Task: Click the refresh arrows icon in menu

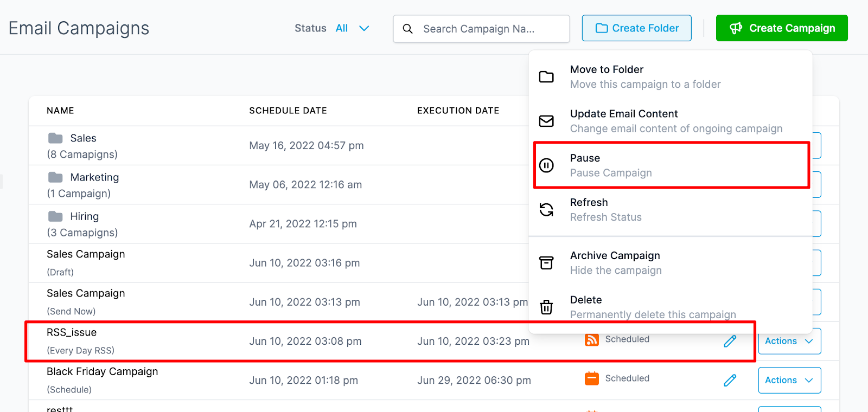Action: tap(546, 210)
